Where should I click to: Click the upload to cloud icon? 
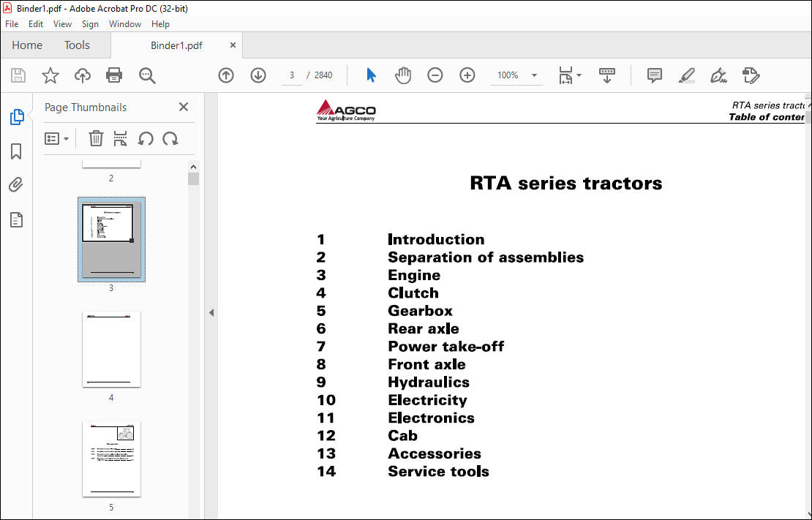(x=83, y=75)
